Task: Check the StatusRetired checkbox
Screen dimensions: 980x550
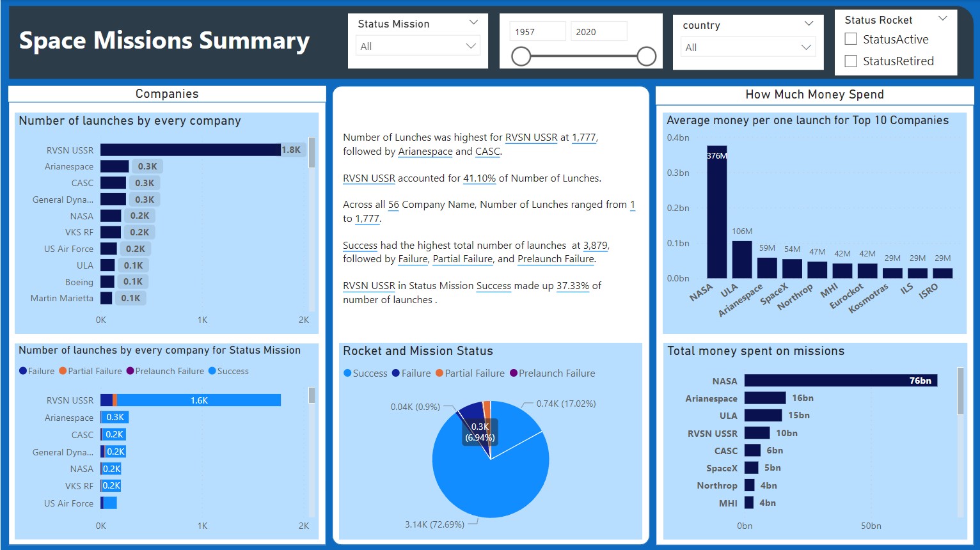Action: click(851, 61)
